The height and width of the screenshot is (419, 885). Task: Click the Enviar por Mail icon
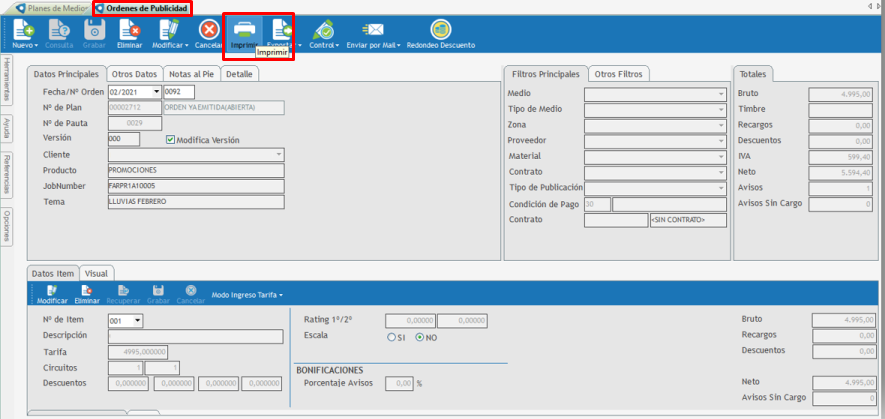(375, 31)
